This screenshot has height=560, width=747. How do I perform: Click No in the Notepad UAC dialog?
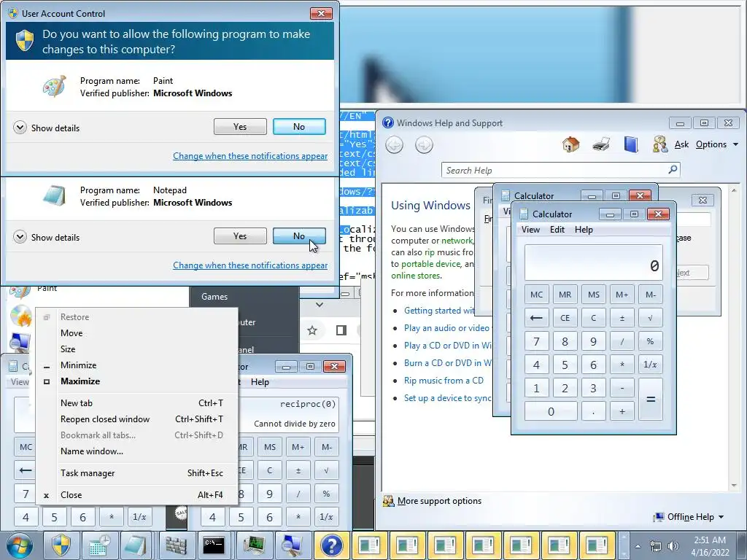[299, 236]
